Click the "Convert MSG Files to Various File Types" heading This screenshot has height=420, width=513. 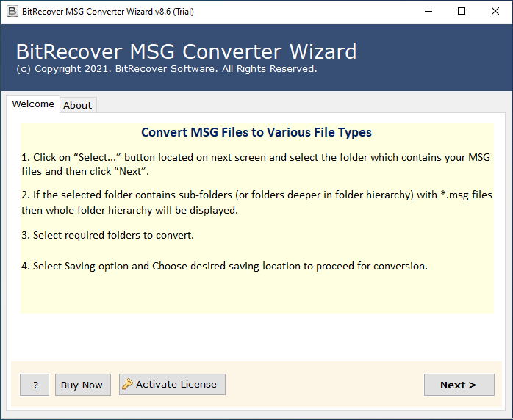pos(256,133)
